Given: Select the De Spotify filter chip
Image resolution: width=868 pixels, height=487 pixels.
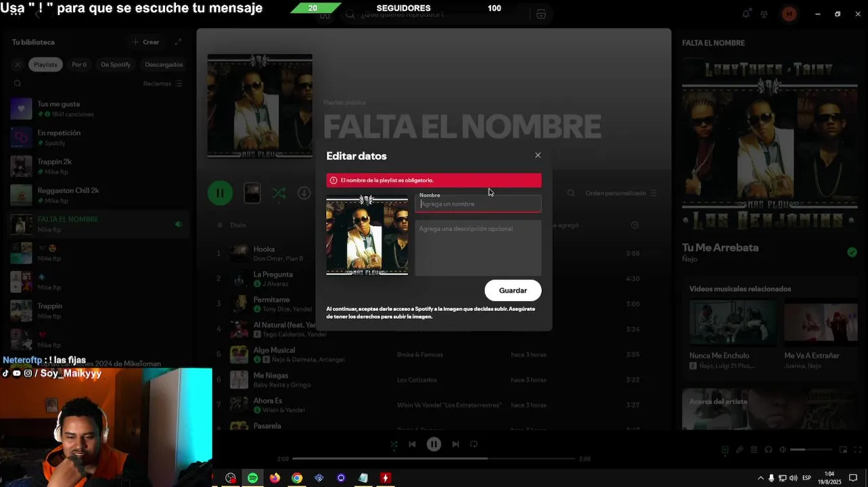Looking at the screenshot, I should pos(116,64).
